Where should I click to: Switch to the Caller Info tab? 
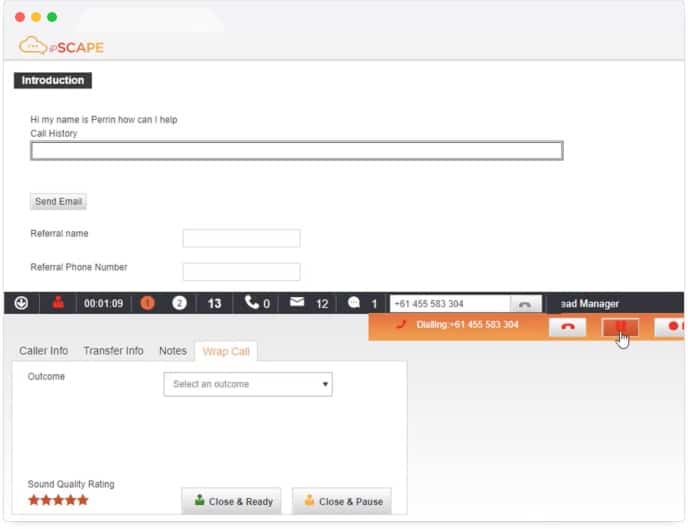coord(44,351)
